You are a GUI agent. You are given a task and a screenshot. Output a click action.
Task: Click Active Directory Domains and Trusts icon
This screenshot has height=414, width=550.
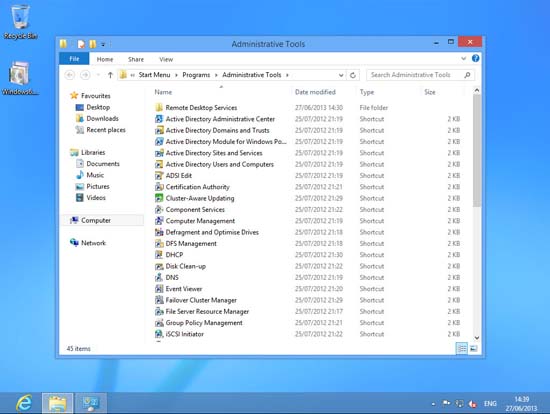[159, 130]
